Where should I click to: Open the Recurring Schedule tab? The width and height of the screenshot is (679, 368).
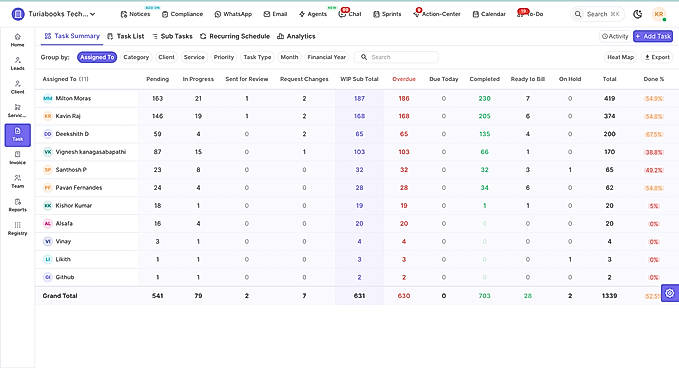point(235,36)
